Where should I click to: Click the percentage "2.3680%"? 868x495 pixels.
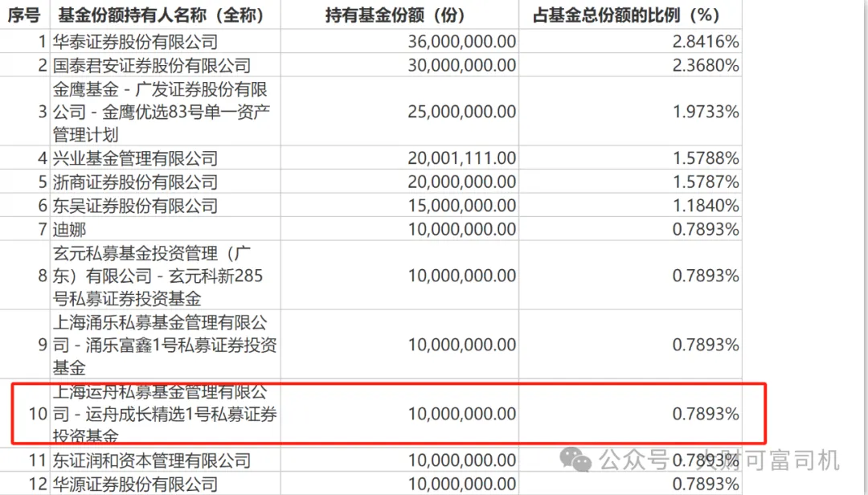706,65
